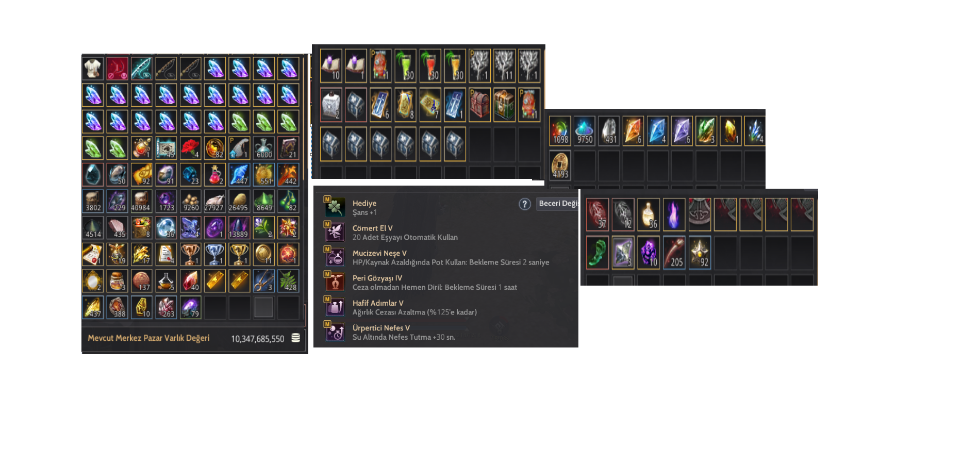Click the item stack showing 40984
The width and height of the screenshot is (980, 464).
point(141,201)
